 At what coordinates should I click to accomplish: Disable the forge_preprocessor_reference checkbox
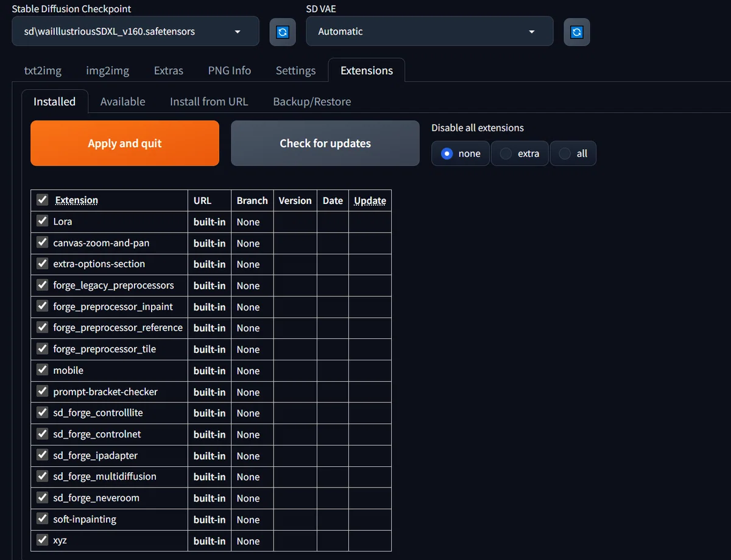tap(42, 327)
